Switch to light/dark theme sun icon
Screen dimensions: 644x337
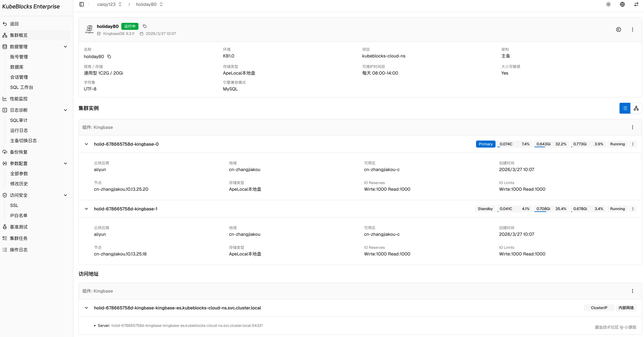[x=608, y=4]
